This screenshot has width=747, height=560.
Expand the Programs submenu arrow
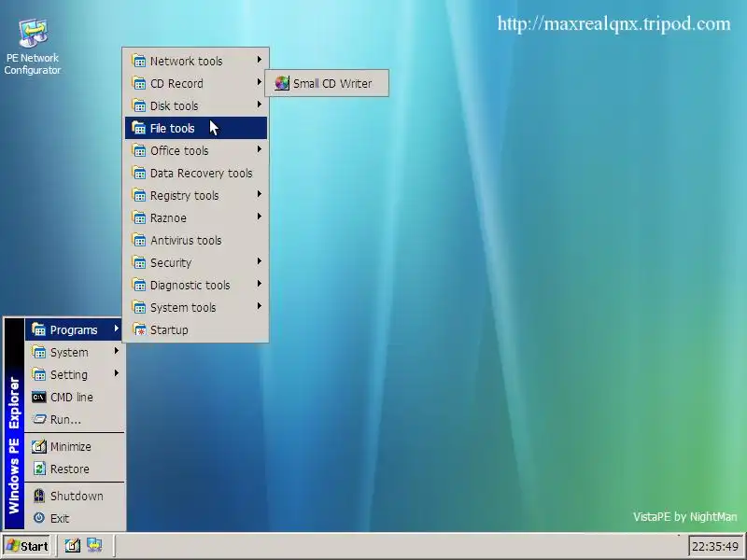click(116, 329)
